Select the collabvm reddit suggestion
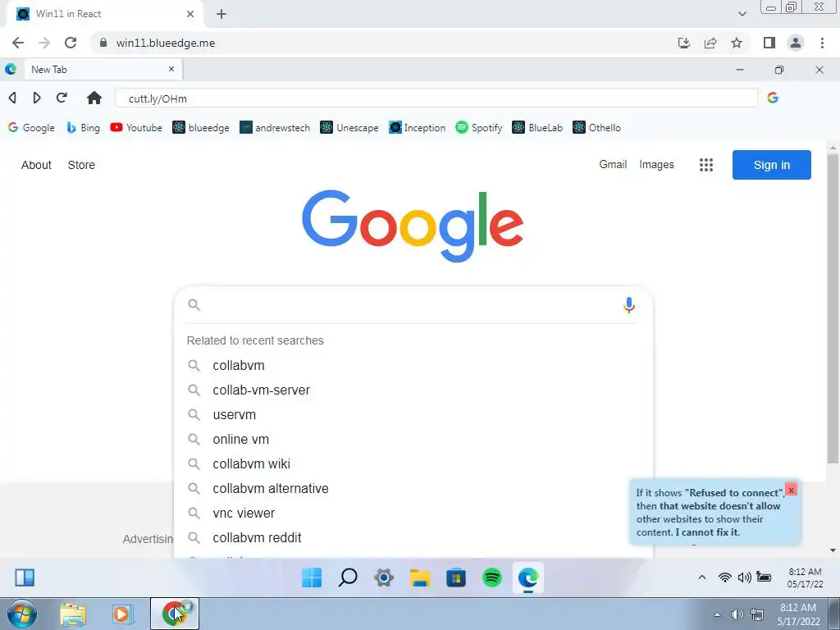840x630 pixels. [413, 538]
